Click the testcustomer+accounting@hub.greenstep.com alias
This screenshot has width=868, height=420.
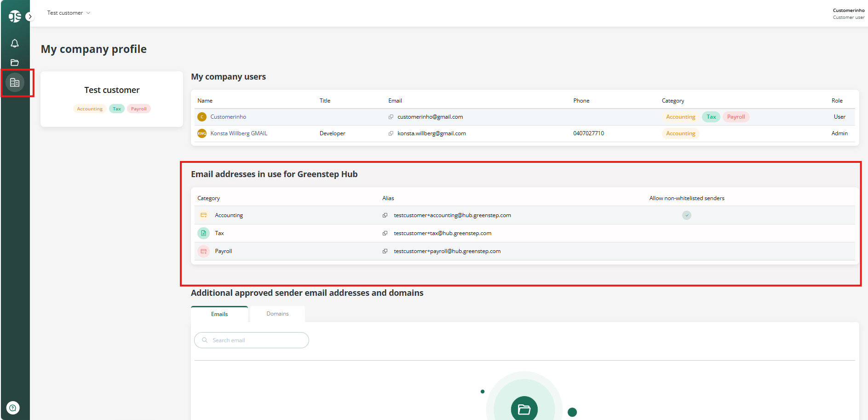452,215
